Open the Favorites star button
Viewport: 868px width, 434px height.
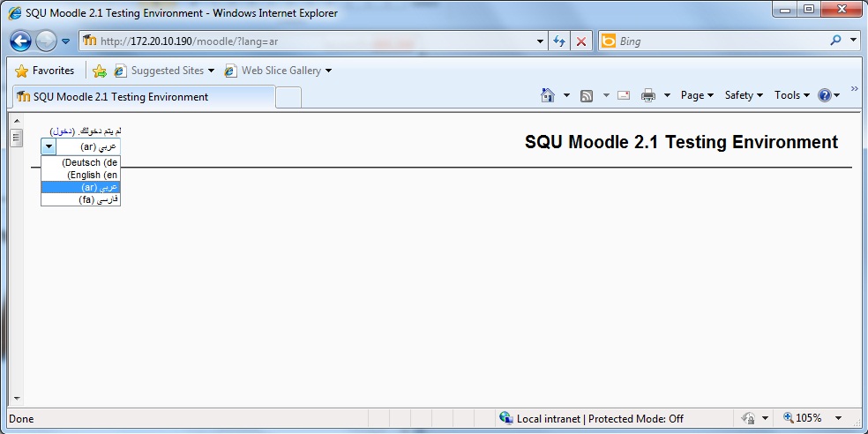(44, 71)
